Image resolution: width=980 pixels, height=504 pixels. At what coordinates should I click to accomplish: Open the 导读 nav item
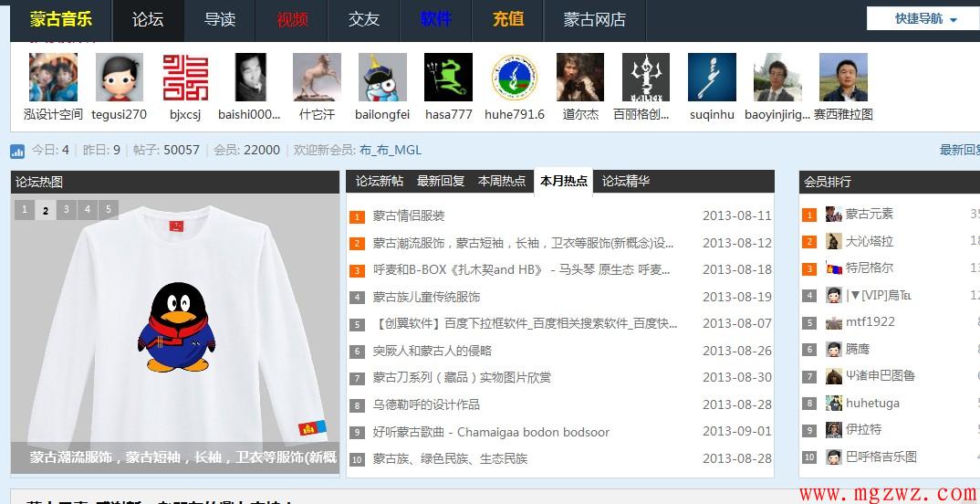click(220, 19)
